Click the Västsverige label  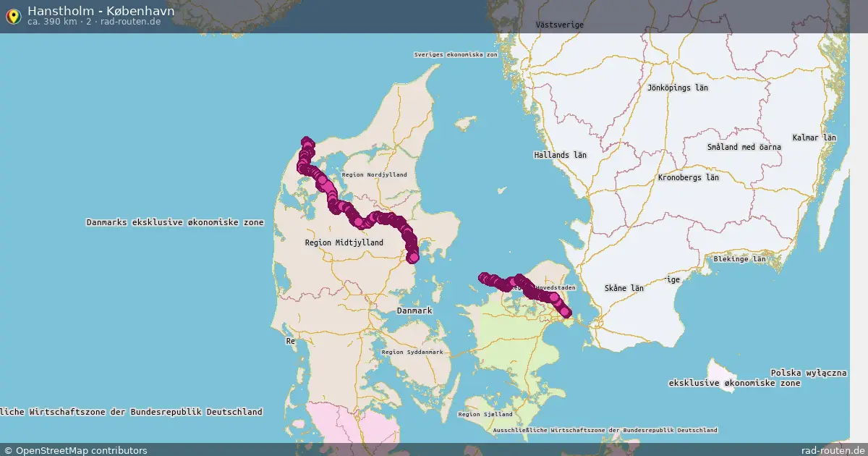[x=560, y=25]
